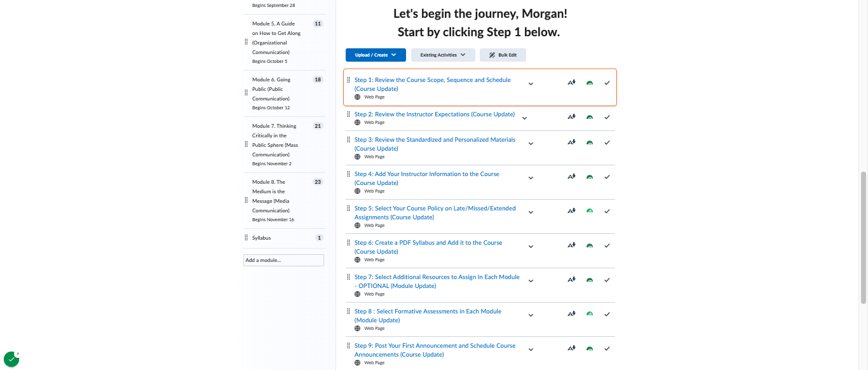This screenshot has height=370, width=868.
Task: Click the 23 count badge on Module 8
Action: pos(318,182)
